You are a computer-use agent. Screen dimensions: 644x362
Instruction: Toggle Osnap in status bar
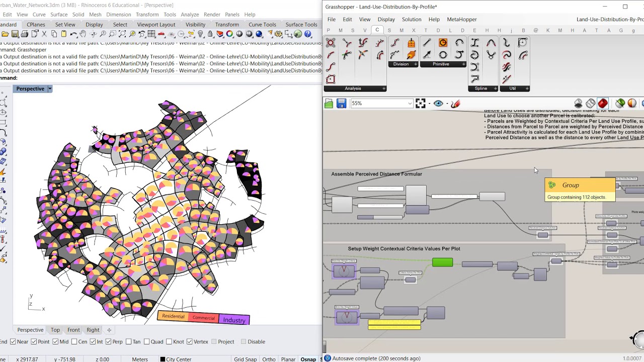point(308,359)
